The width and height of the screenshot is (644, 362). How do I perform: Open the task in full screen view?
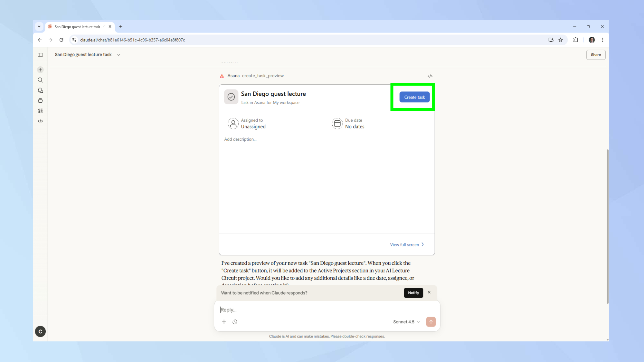(x=407, y=245)
